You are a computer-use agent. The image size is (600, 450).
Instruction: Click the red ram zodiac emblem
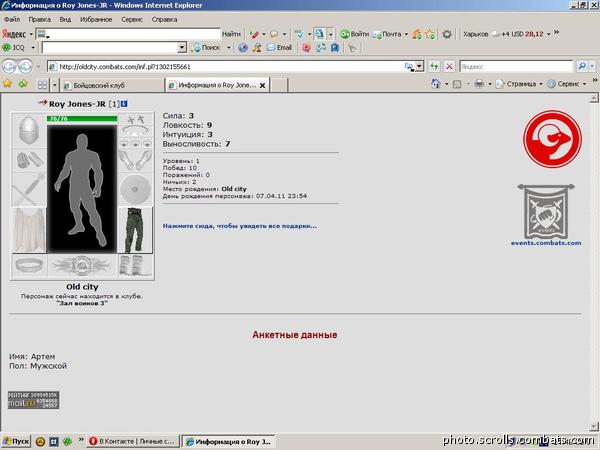click(552, 139)
